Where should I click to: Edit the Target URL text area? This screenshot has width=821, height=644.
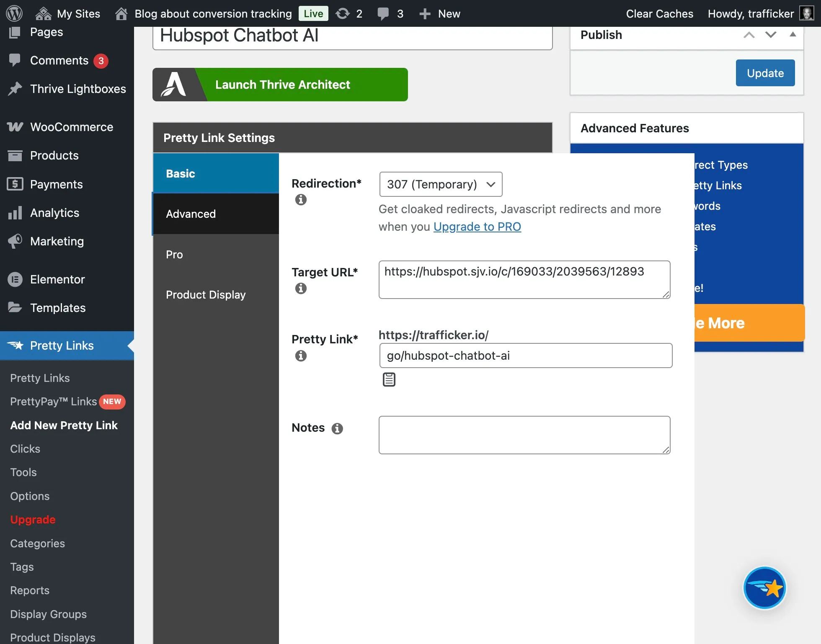click(524, 280)
